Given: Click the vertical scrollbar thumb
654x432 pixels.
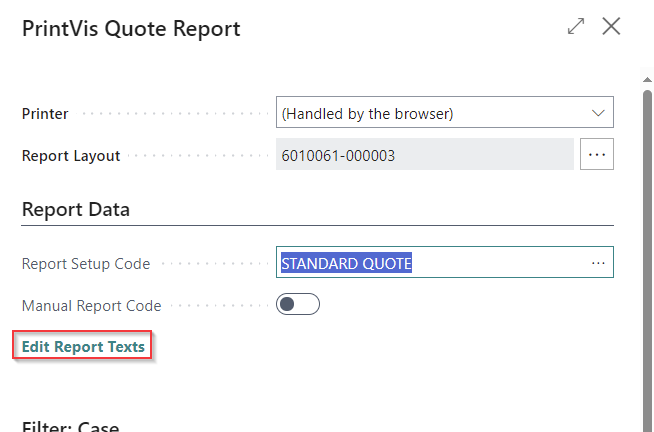Looking at the screenshot, I should [646, 250].
